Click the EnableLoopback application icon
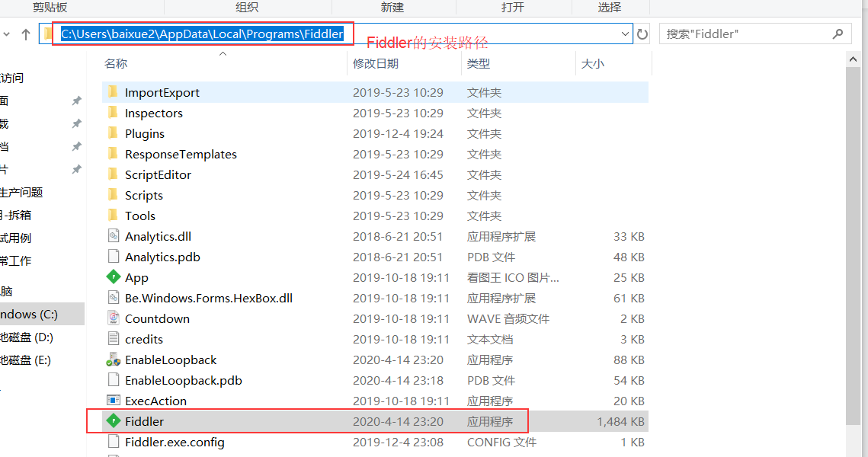868x457 pixels. (x=114, y=359)
